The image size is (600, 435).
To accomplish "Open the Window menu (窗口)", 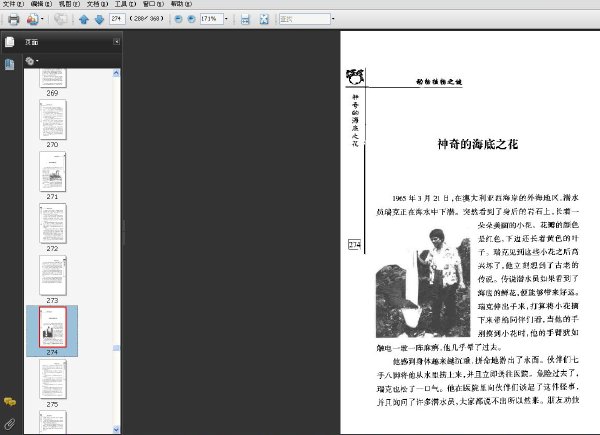I will tap(153, 4).
